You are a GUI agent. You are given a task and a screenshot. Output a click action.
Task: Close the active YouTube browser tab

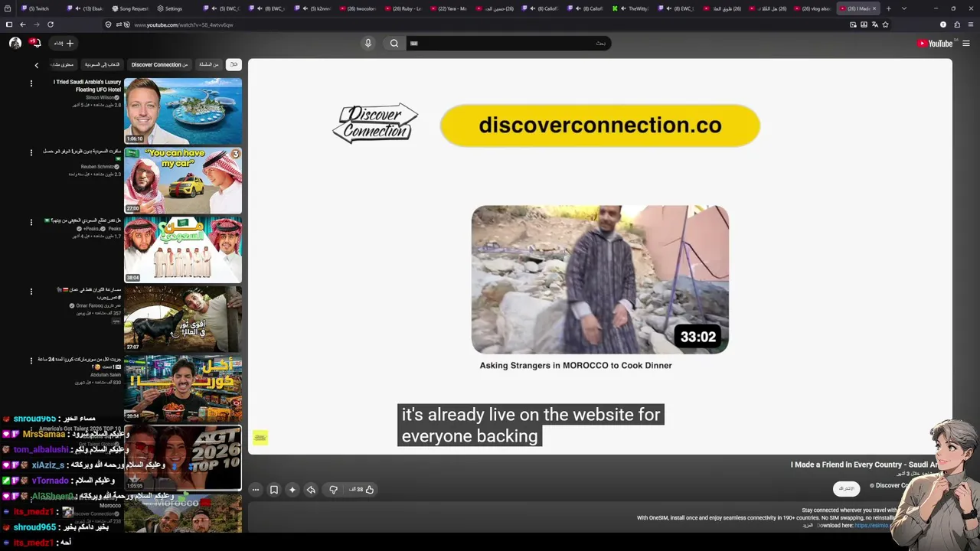click(874, 8)
